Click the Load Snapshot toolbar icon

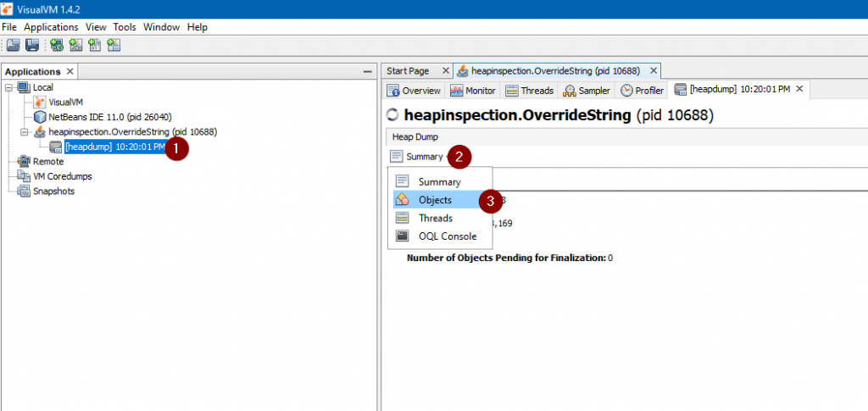tap(14, 46)
